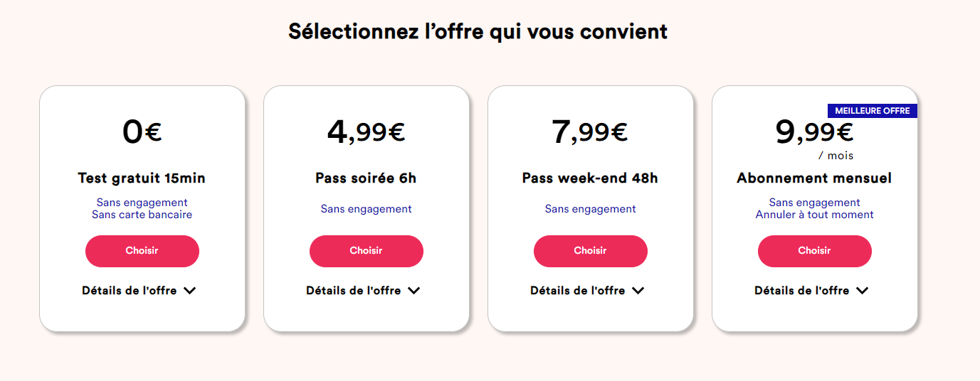Open offer details chevron on 7,99€ card

point(638,291)
